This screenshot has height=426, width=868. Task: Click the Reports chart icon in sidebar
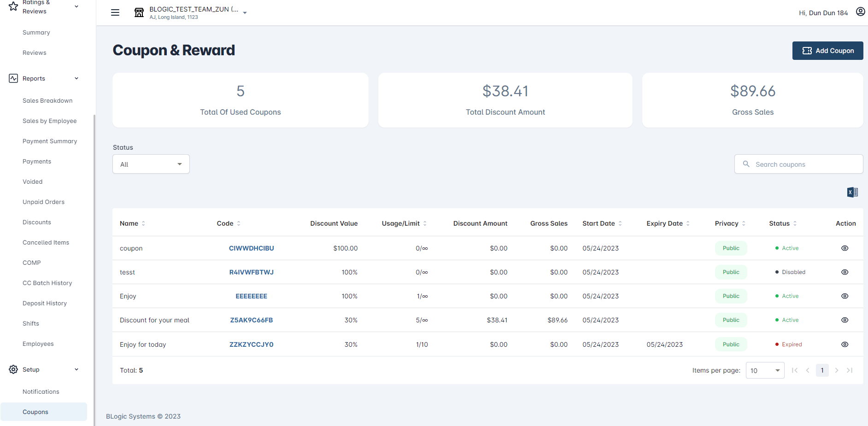pyautogui.click(x=13, y=78)
